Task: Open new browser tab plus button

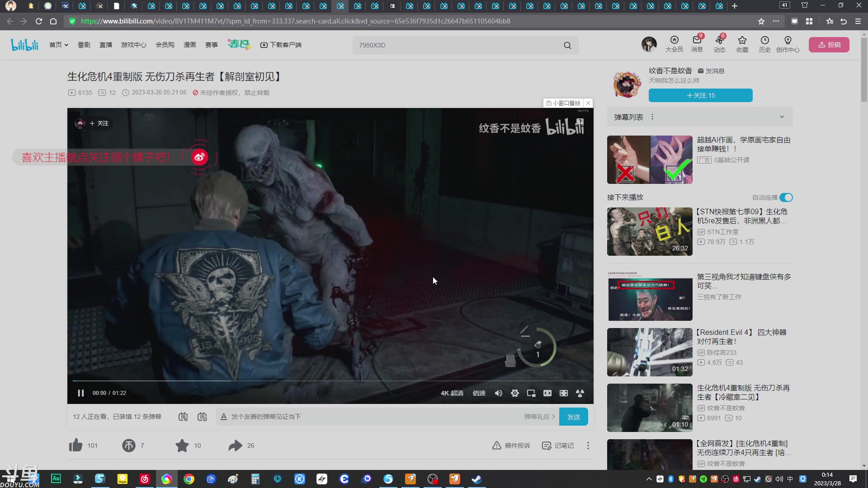Action: [x=735, y=6]
